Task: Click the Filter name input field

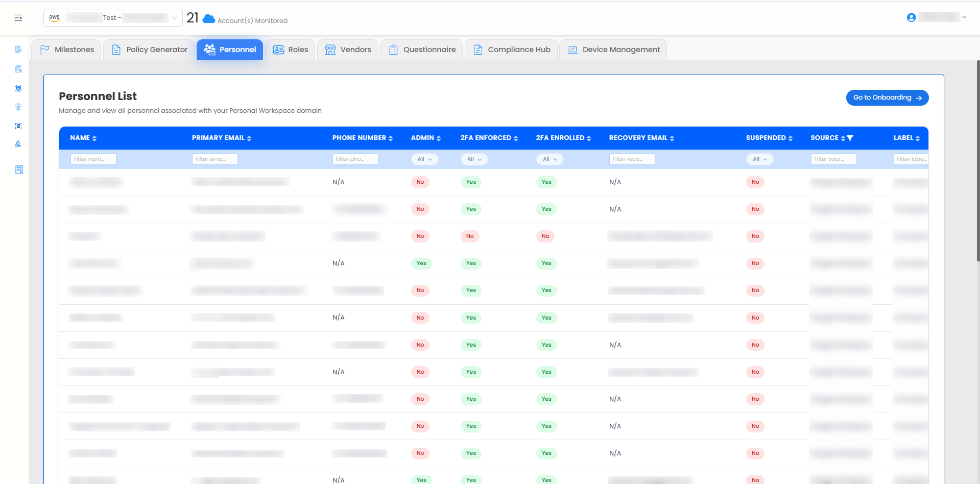Action: [93, 159]
